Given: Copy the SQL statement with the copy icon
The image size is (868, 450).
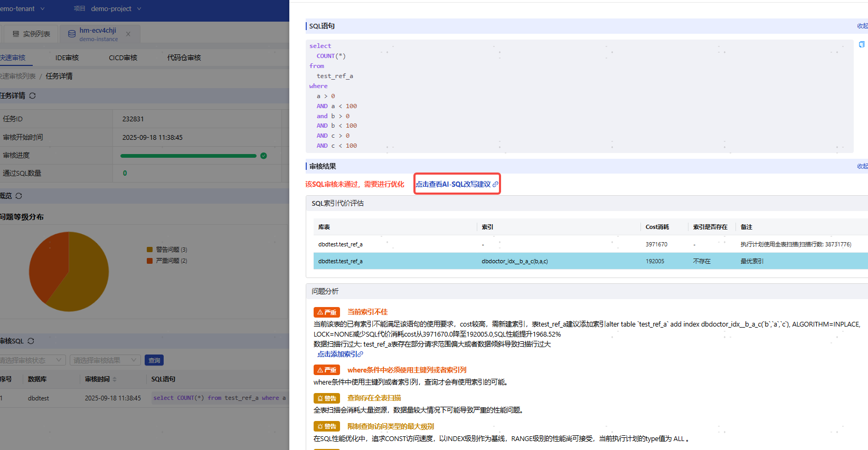Looking at the screenshot, I should (x=862, y=45).
